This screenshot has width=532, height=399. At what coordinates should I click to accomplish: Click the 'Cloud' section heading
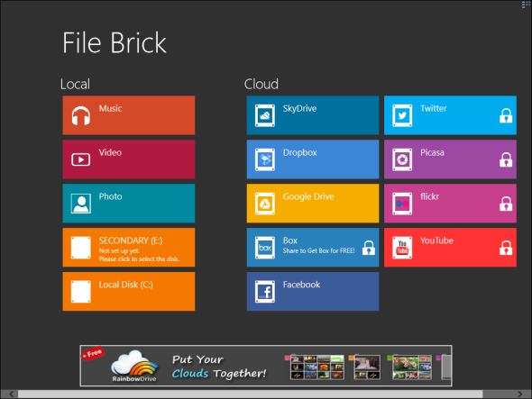[261, 84]
